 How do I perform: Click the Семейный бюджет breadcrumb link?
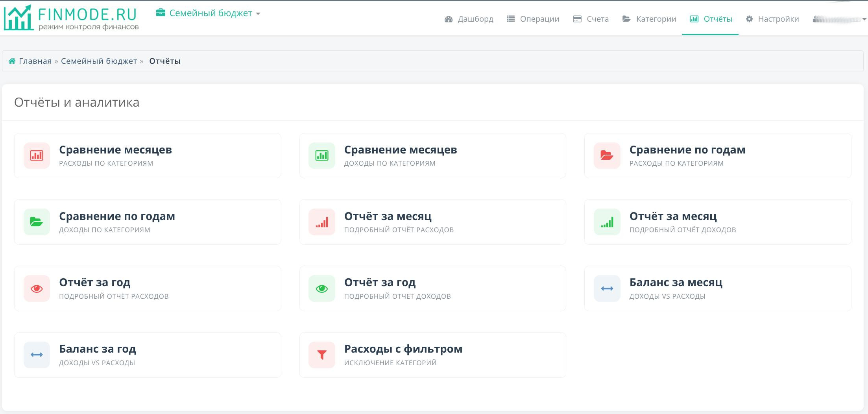[x=99, y=61]
